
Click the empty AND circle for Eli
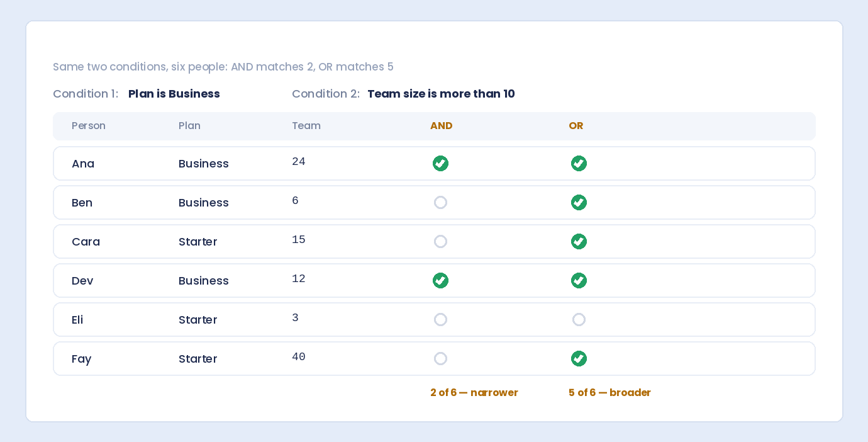440,320
